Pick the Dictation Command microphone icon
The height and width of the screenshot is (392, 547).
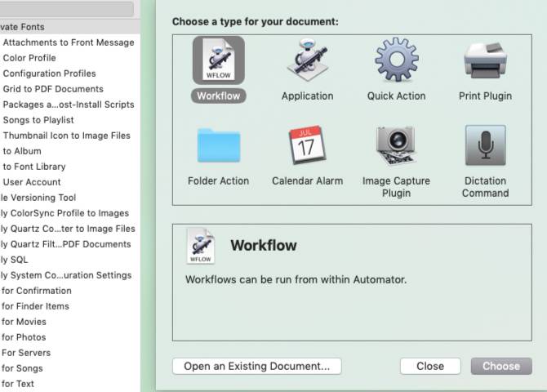click(x=486, y=145)
